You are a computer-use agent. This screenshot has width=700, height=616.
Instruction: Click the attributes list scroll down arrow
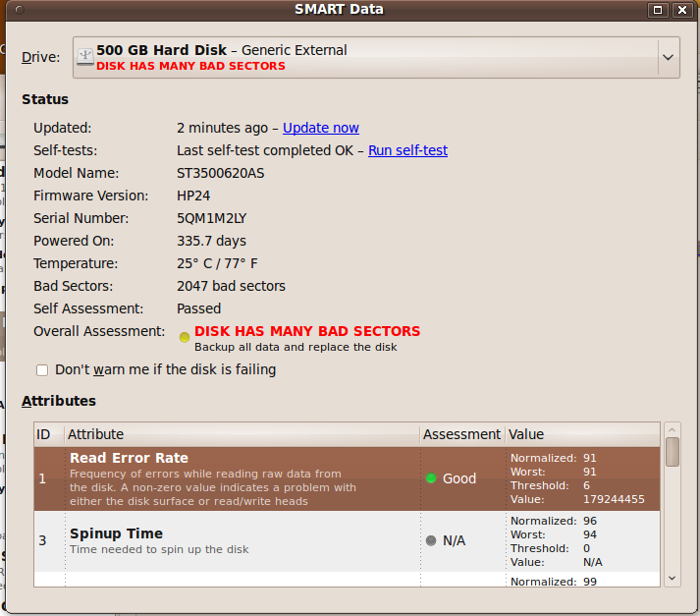[673, 579]
